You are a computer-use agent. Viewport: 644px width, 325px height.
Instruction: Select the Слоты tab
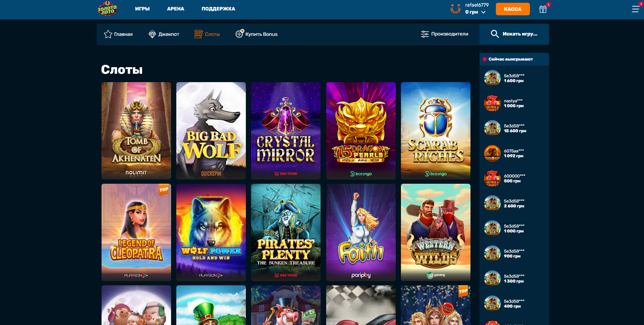[207, 34]
